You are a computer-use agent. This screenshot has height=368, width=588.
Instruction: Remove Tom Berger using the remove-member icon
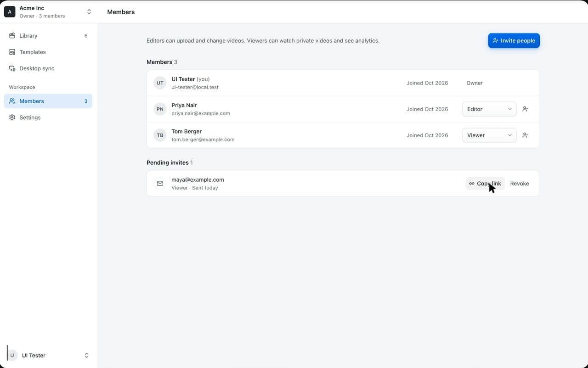(x=526, y=135)
